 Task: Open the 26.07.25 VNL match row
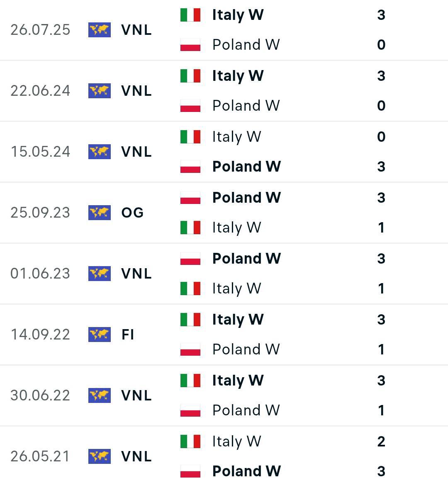224,30
